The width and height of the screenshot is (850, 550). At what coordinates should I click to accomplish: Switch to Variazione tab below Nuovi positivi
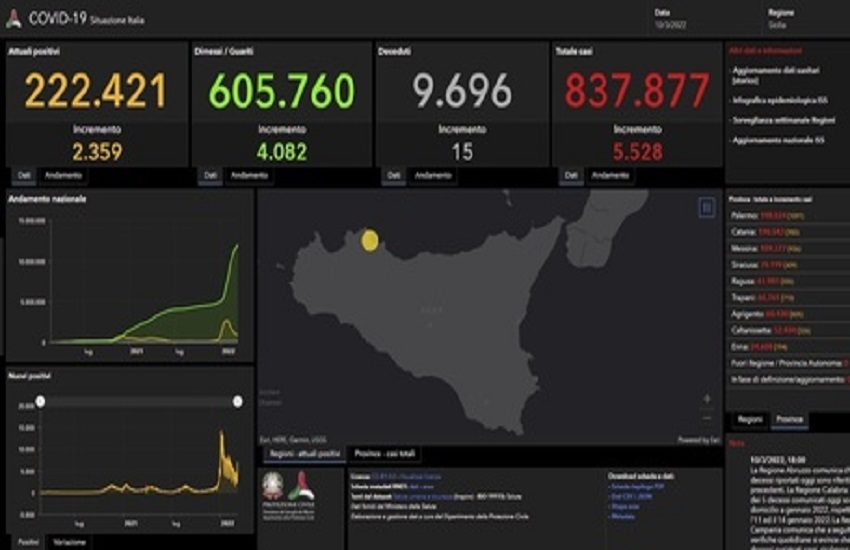(x=69, y=541)
